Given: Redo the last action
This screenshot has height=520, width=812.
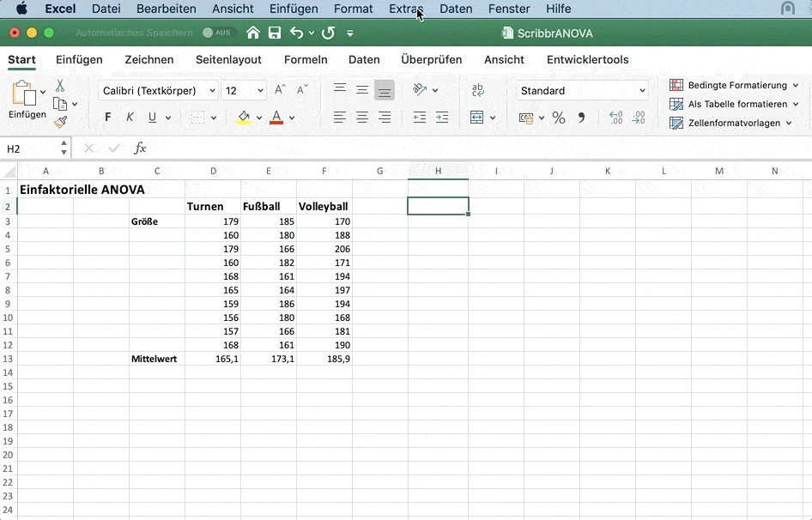Looking at the screenshot, I should point(328,33).
